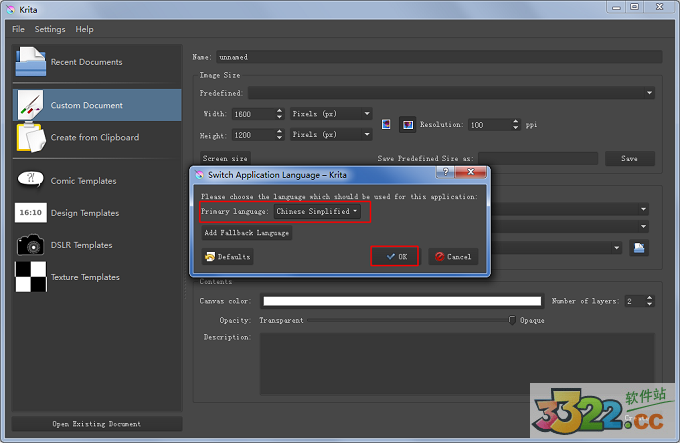Expand the second color dropdown behind dialog

click(x=643, y=226)
